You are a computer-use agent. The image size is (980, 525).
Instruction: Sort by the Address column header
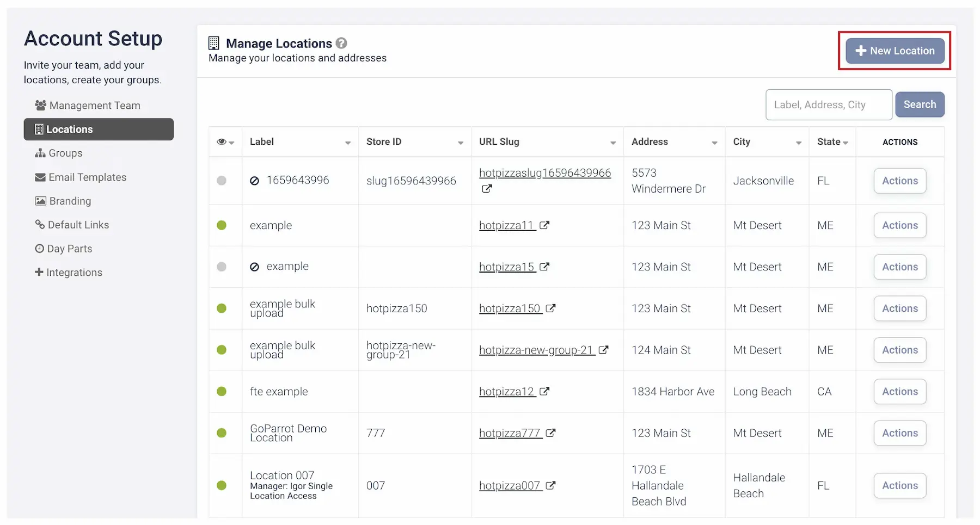coord(674,141)
